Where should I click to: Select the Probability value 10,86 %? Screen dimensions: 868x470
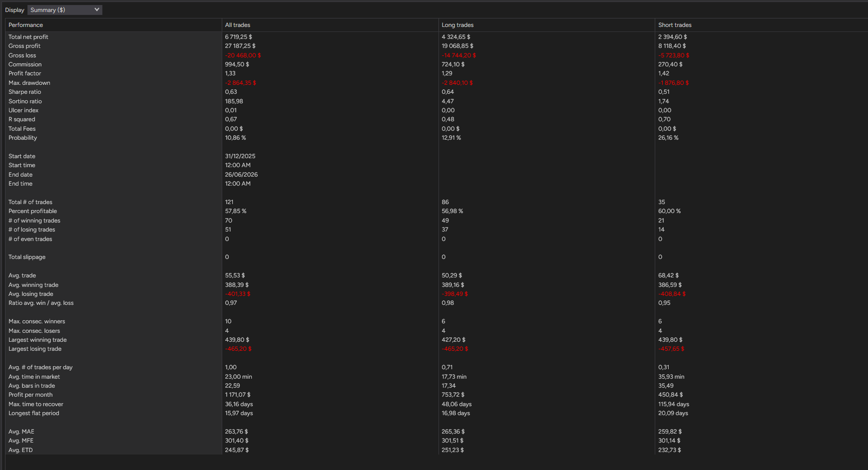coord(236,138)
